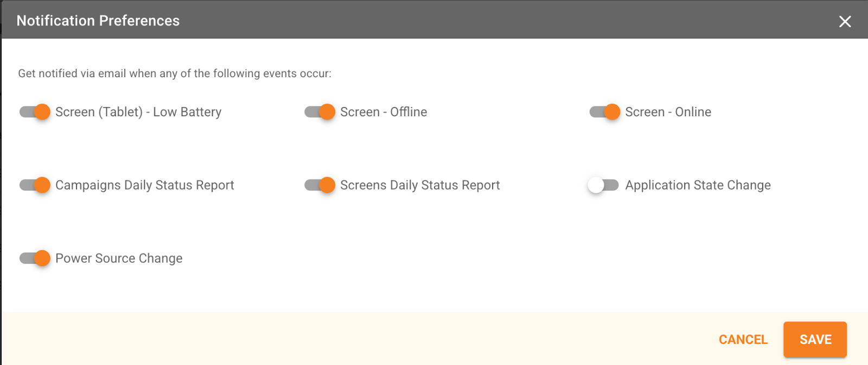868x365 pixels.
Task: Enable the Application State Change toggle
Action: (x=603, y=185)
